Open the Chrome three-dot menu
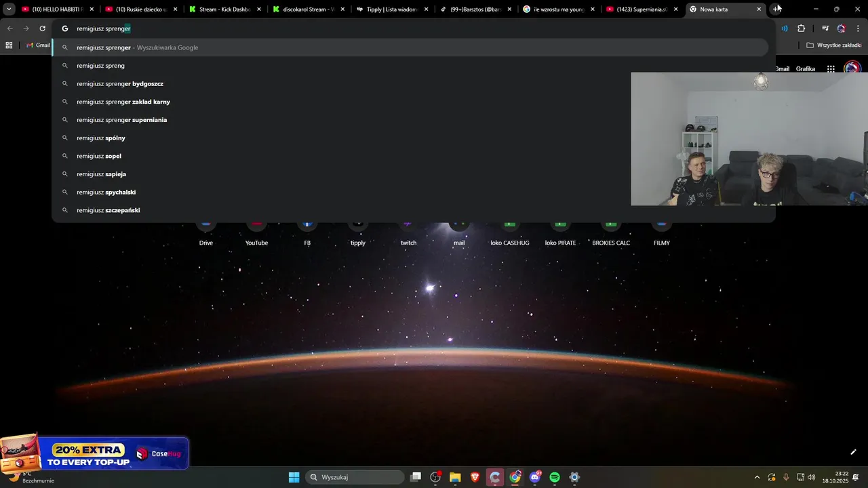This screenshot has height=488, width=868. (x=858, y=28)
